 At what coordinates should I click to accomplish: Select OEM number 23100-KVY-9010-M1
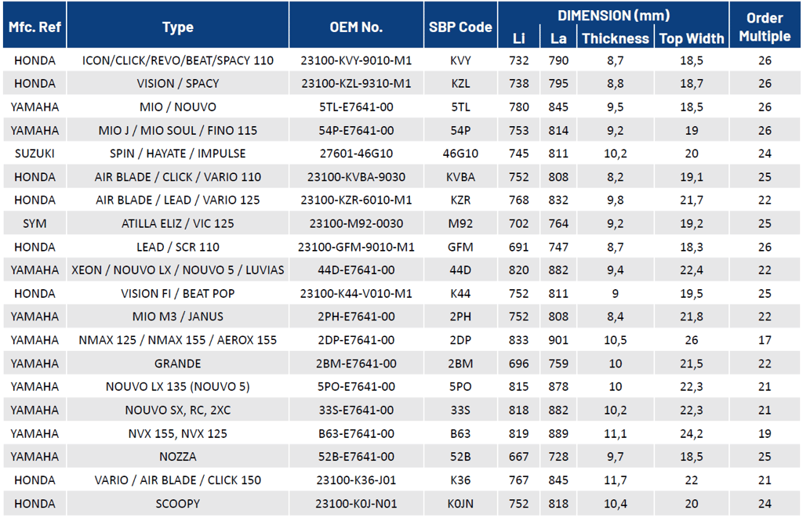[x=356, y=60]
